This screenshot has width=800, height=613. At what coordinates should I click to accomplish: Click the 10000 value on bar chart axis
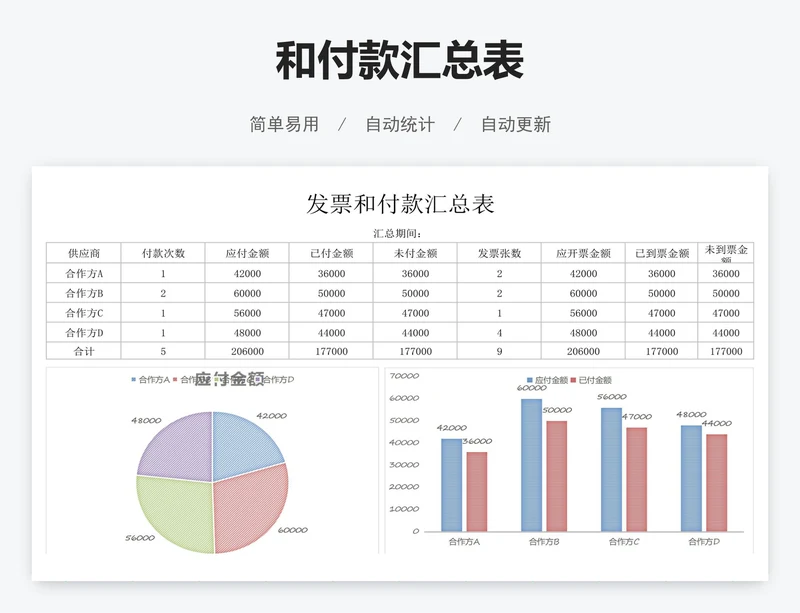point(404,509)
